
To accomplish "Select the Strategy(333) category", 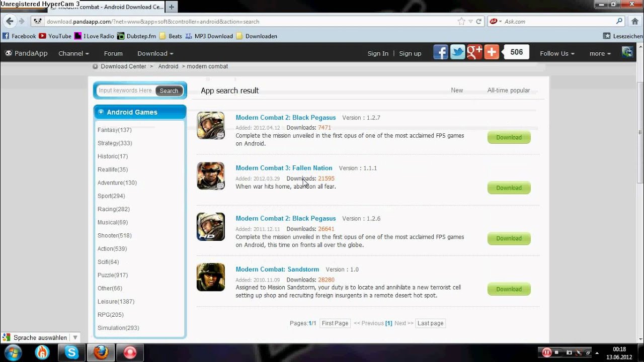I will (x=115, y=143).
